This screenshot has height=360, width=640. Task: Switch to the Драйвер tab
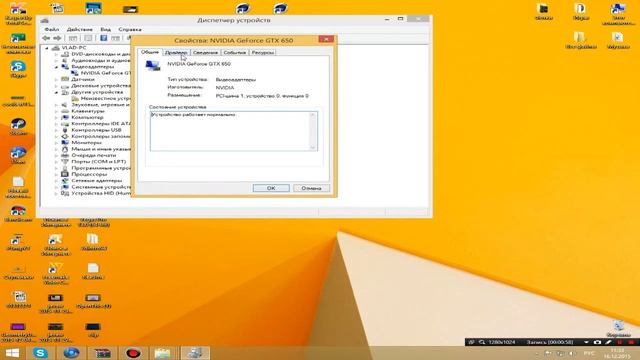tap(176, 52)
